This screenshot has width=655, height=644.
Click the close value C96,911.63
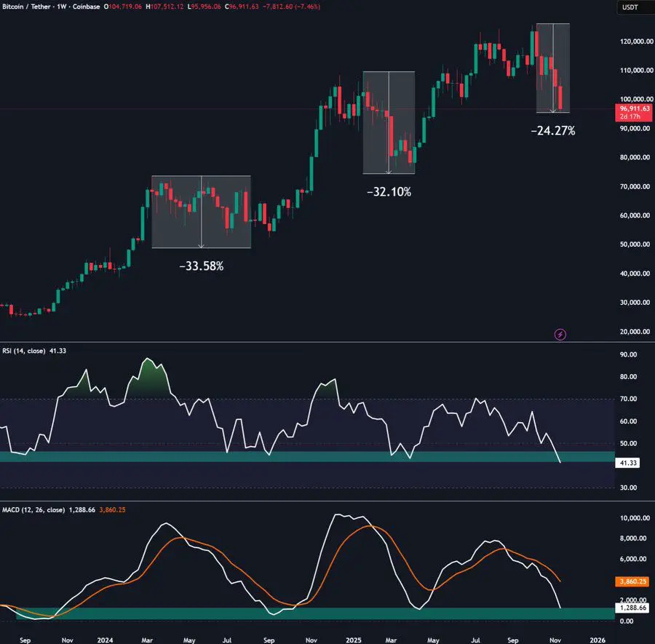pyautogui.click(x=242, y=7)
